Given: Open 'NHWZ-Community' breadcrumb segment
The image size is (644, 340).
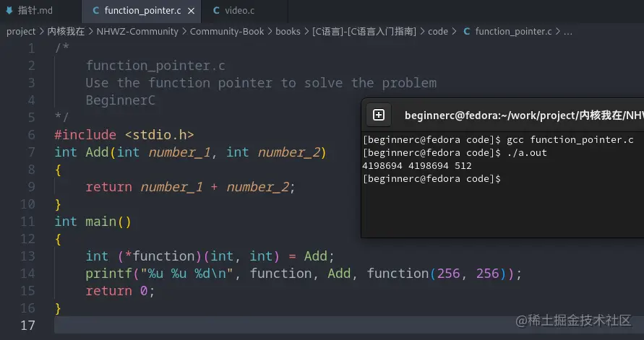Looking at the screenshot, I should 137,32.
